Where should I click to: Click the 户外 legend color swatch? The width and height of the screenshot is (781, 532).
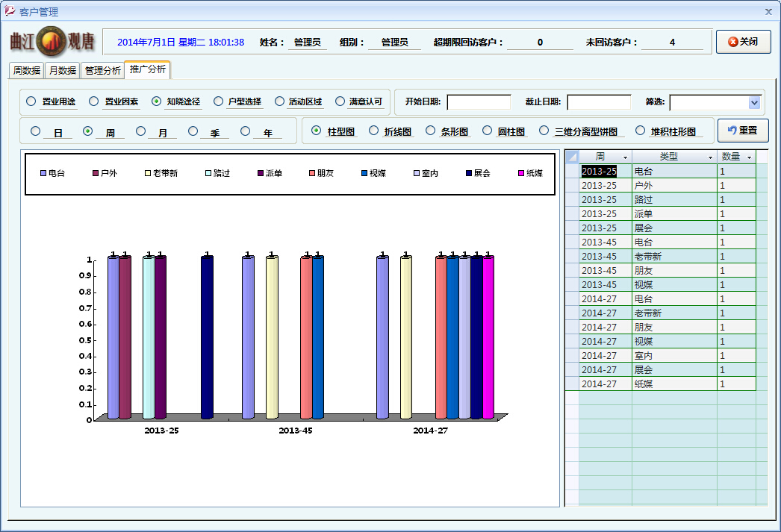point(96,173)
